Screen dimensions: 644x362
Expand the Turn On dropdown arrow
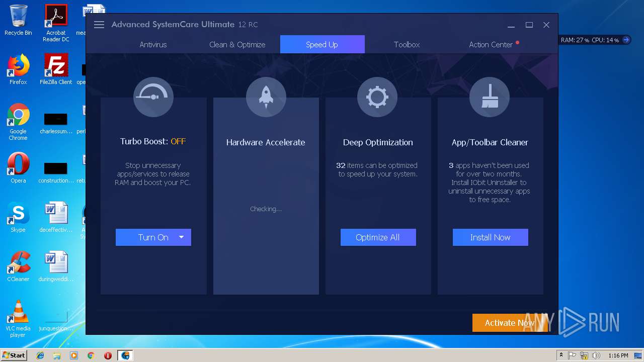(x=182, y=237)
